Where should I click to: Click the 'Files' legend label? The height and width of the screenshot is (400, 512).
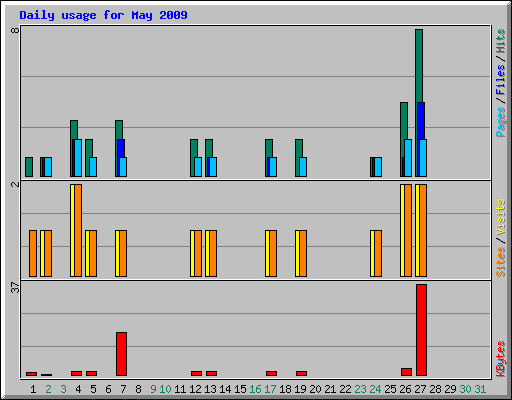pyautogui.click(x=500, y=80)
